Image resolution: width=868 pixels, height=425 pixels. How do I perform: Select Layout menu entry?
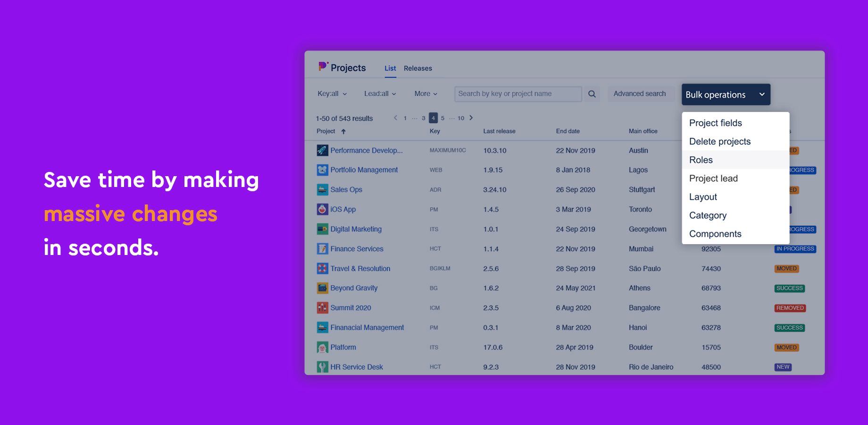tap(735, 196)
